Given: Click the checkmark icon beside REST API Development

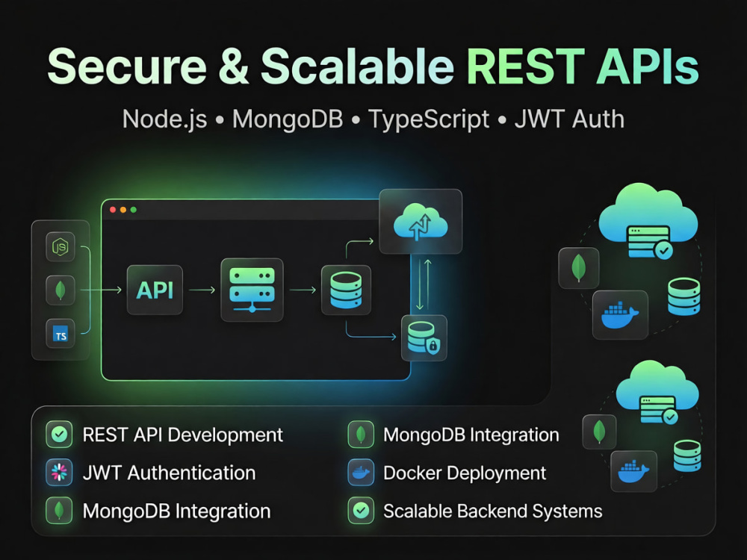Looking at the screenshot, I should [x=59, y=435].
